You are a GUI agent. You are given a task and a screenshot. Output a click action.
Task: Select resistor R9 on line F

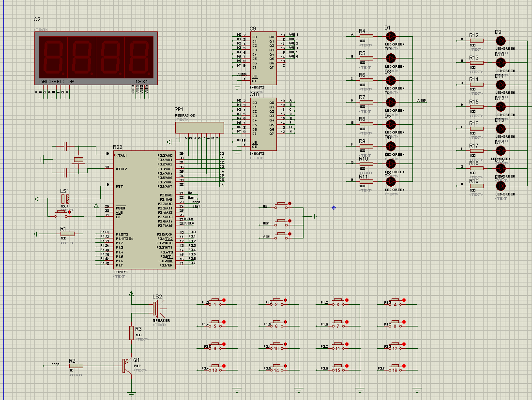pos(366,146)
